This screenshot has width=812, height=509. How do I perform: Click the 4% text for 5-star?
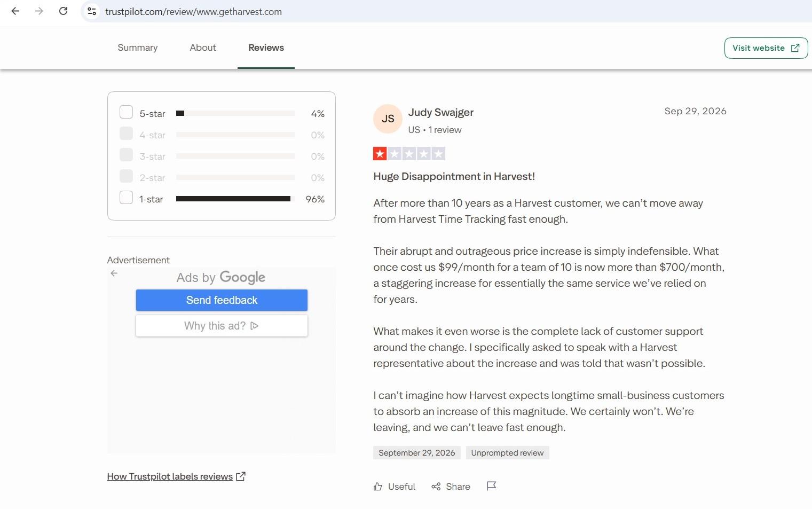point(318,114)
